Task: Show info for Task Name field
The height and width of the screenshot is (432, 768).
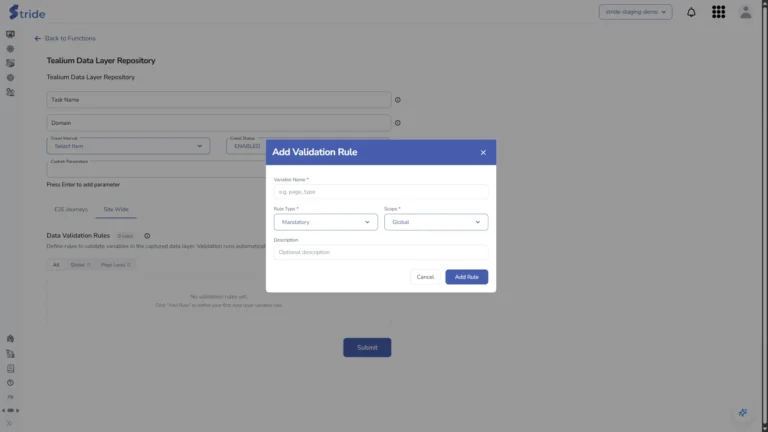Action: point(398,100)
